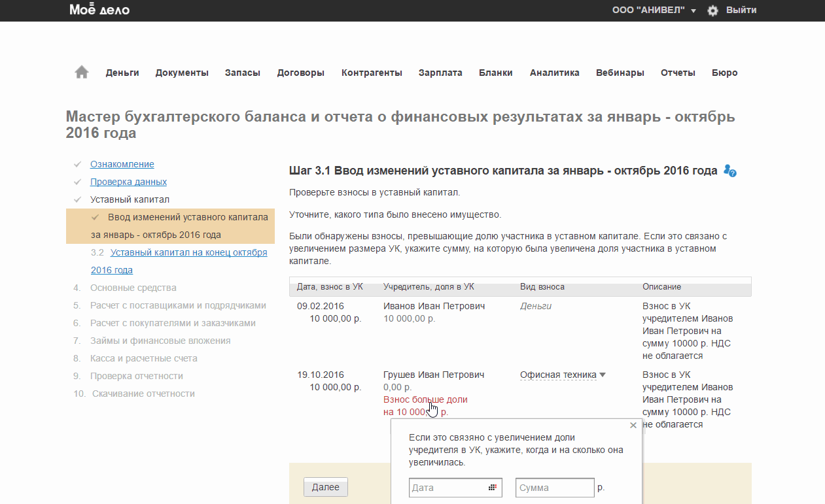
Task: Go to Уставный капитал на конец октября
Action: 188,252
